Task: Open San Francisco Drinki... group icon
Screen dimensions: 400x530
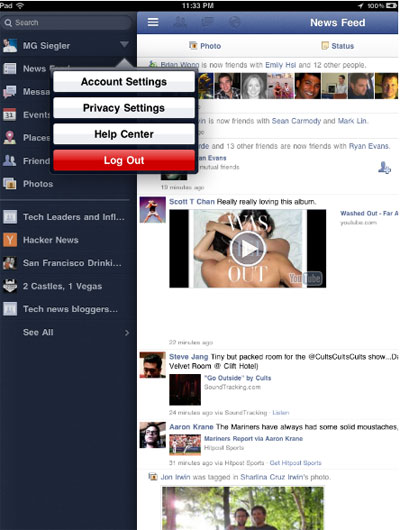Action: point(10,263)
